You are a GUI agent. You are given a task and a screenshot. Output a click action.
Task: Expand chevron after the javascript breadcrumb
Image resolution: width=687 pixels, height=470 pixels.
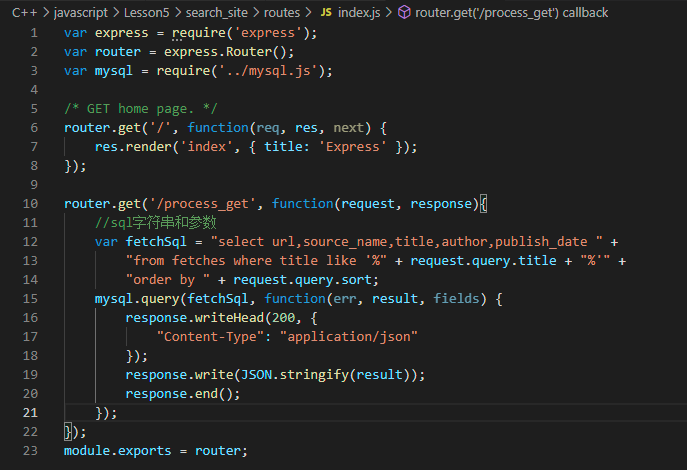pos(116,13)
